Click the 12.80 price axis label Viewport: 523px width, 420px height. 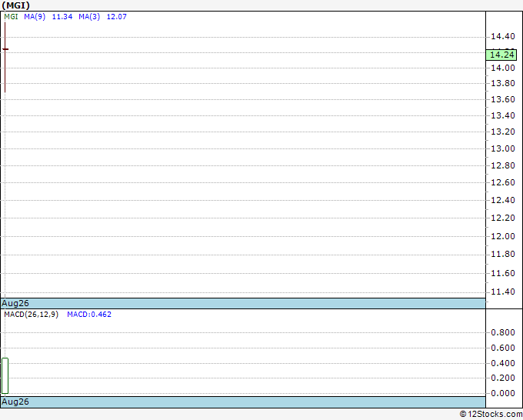click(x=503, y=165)
